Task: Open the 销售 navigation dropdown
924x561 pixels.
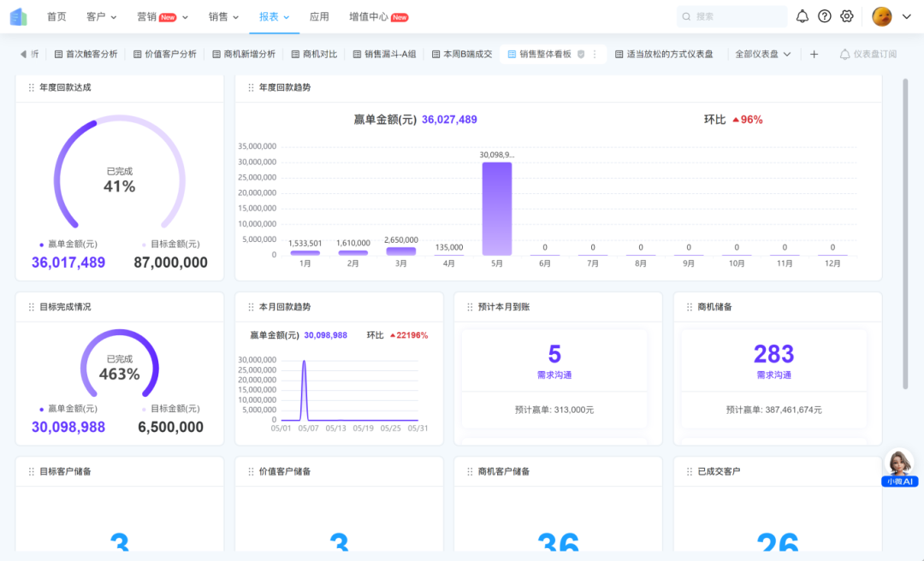Action: pyautogui.click(x=223, y=16)
